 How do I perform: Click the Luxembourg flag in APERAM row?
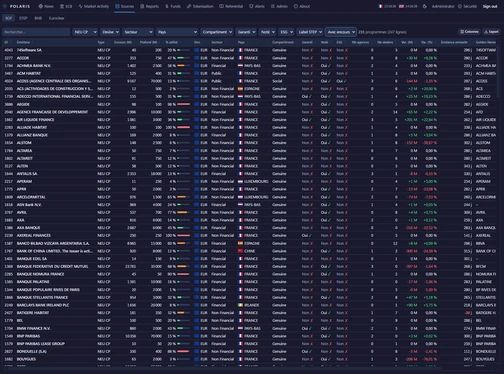click(x=240, y=181)
